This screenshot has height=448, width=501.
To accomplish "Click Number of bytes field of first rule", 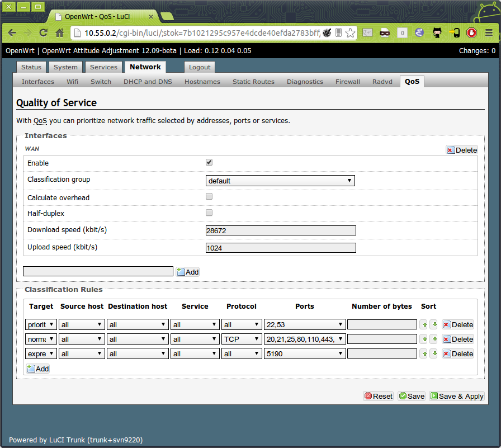I will click(x=382, y=324).
